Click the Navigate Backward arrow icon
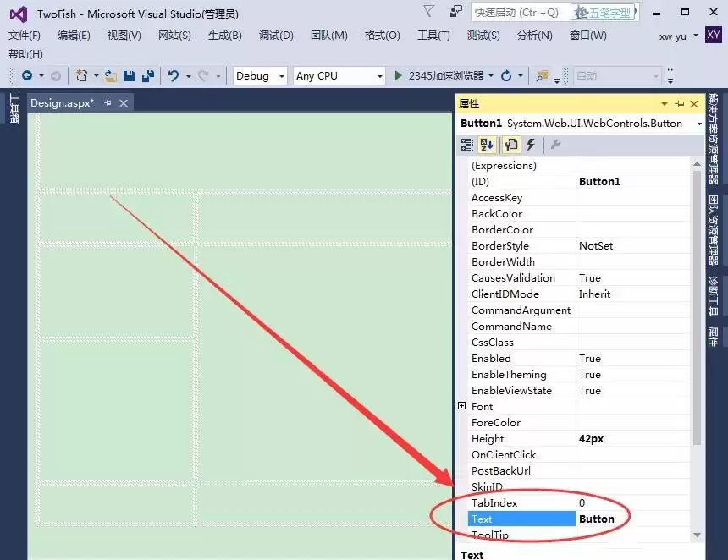 [28, 75]
